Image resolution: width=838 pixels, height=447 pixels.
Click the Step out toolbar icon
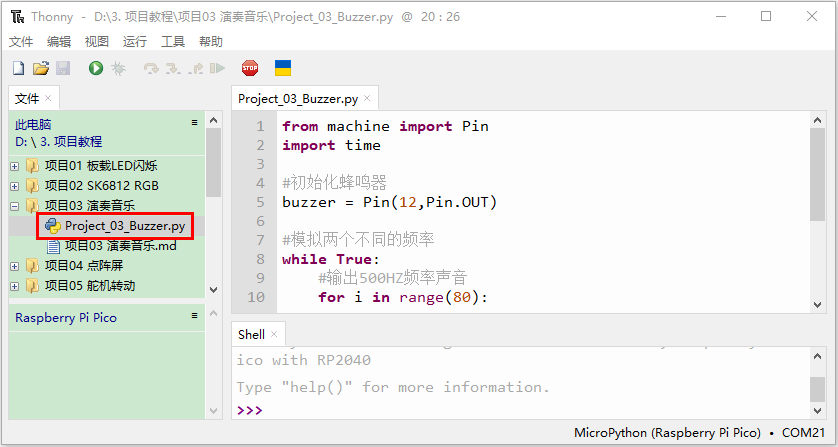pos(196,68)
